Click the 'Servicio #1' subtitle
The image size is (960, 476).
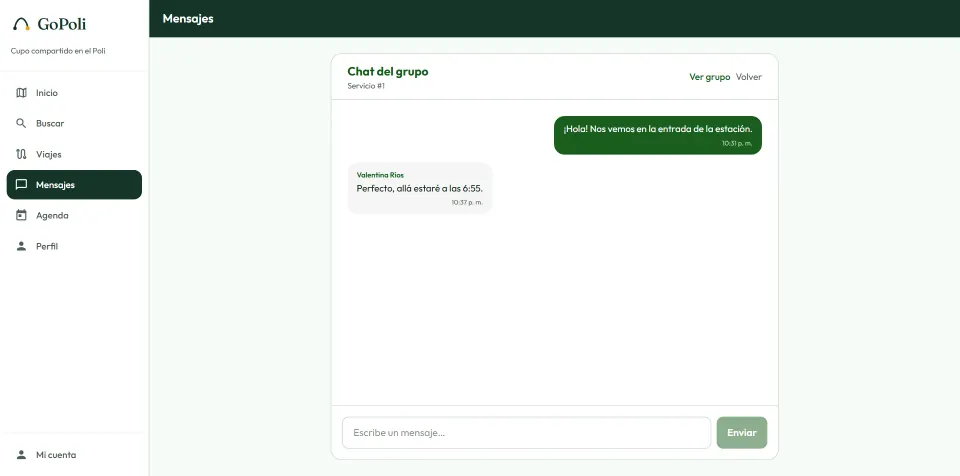click(x=366, y=86)
